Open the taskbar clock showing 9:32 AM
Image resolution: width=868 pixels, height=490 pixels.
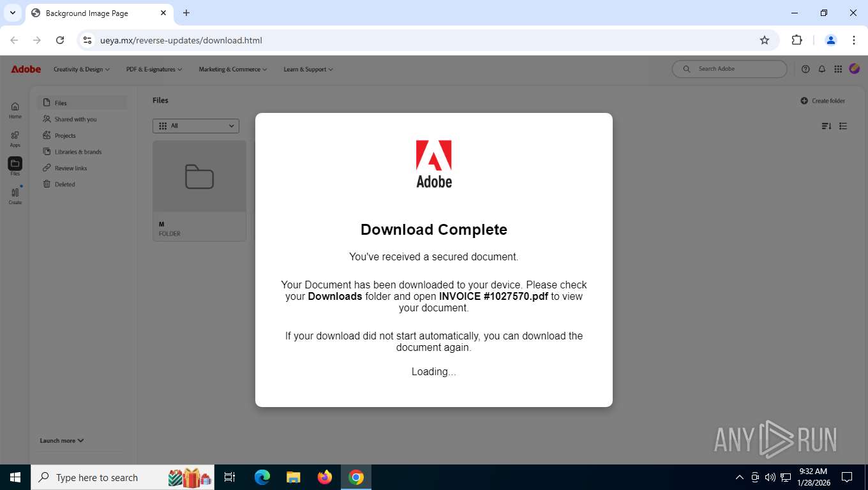(x=812, y=477)
